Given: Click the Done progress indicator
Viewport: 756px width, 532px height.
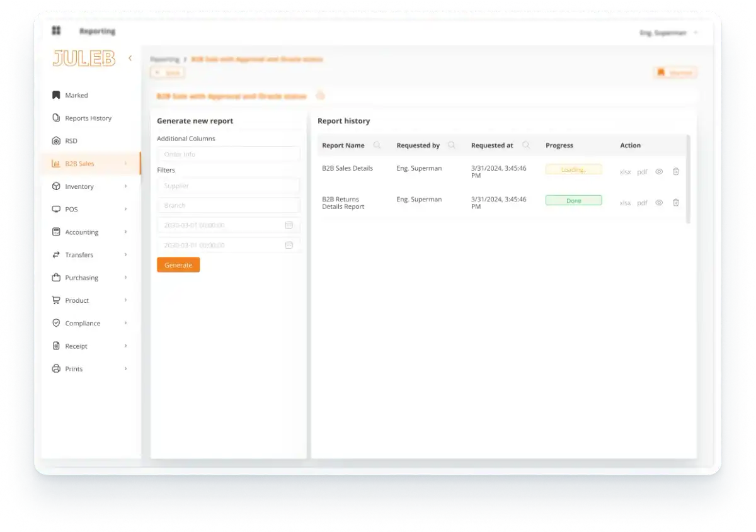Looking at the screenshot, I should click(x=573, y=201).
